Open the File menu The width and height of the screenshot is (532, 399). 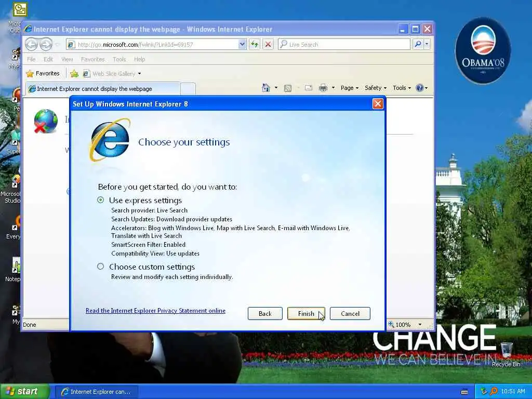(31, 59)
